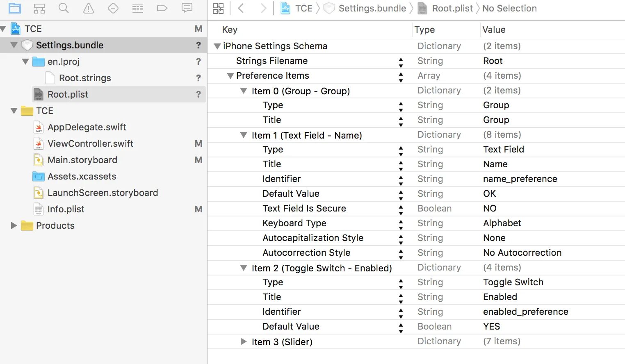Open the Project navigator folder icon
625x364 pixels.
(x=15, y=8)
